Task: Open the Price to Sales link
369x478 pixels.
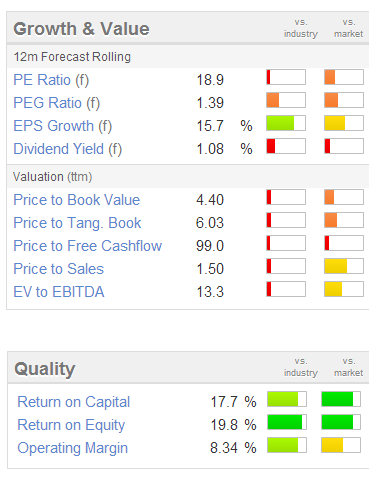Action: pos(59,269)
